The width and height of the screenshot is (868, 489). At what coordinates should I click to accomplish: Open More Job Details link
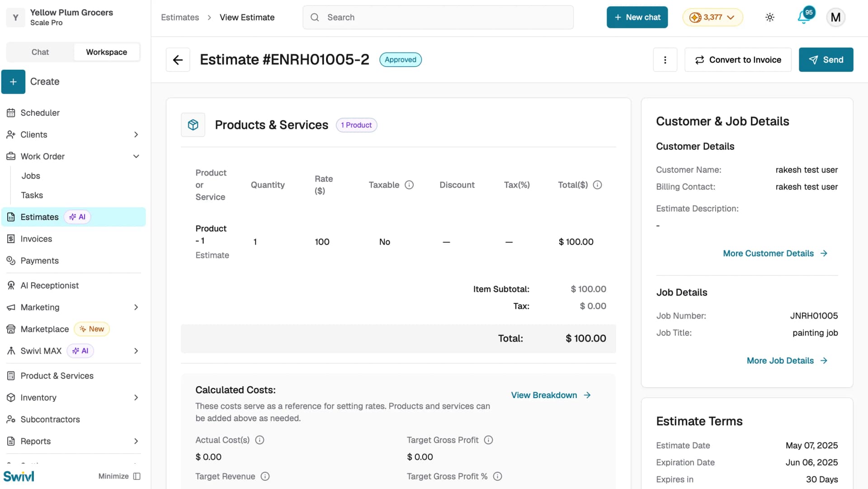pos(787,361)
